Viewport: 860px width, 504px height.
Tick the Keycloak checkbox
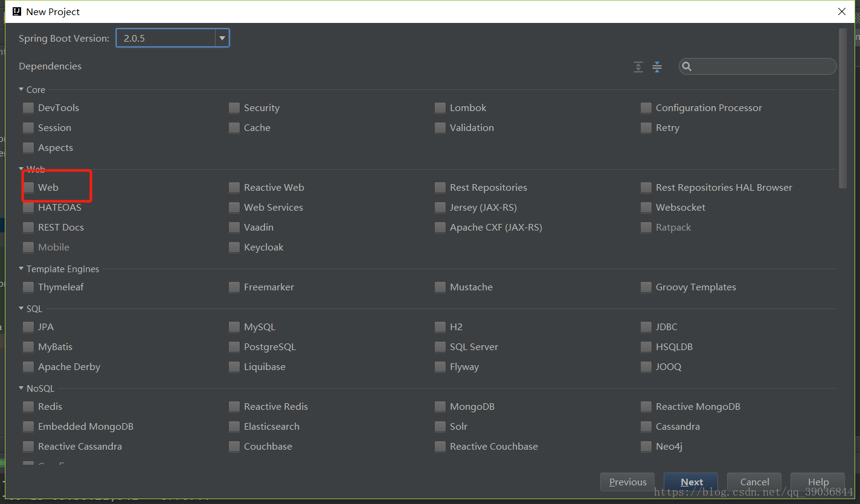(x=234, y=247)
